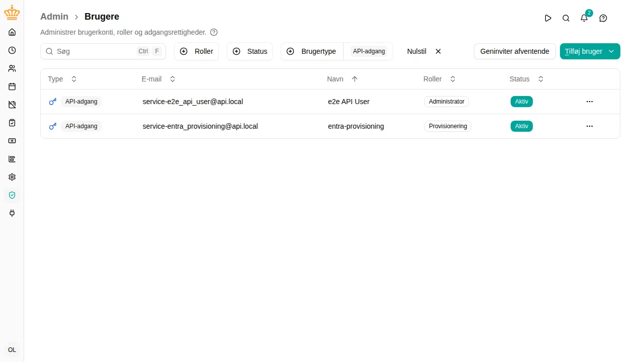Go to the home page icon

coord(12,32)
